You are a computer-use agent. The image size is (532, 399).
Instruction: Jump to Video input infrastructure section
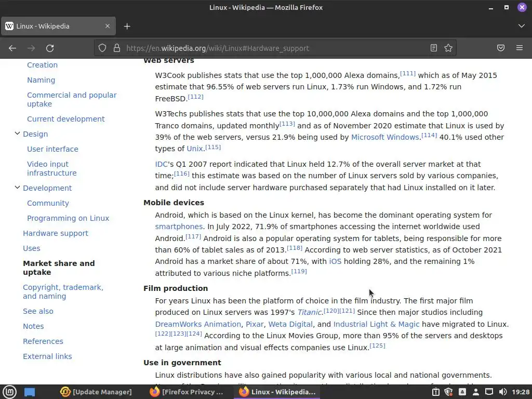[x=52, y=169]
